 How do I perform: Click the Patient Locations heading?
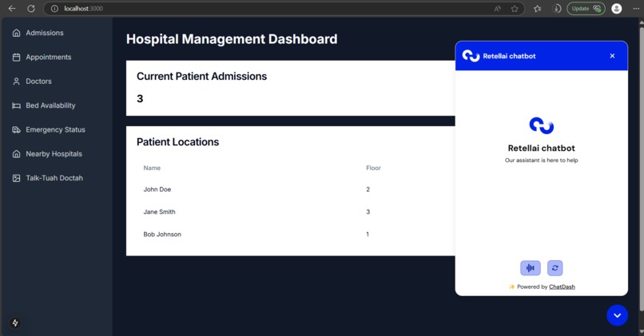click(x=178, y=142)
